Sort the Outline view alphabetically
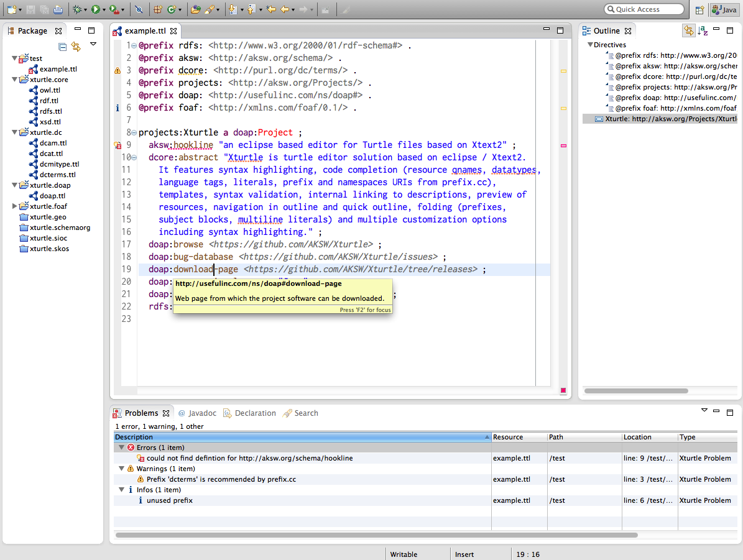Image resolution: width=743 pixels, height=560 pixels. pyautogui.click(x=703, y=30)
